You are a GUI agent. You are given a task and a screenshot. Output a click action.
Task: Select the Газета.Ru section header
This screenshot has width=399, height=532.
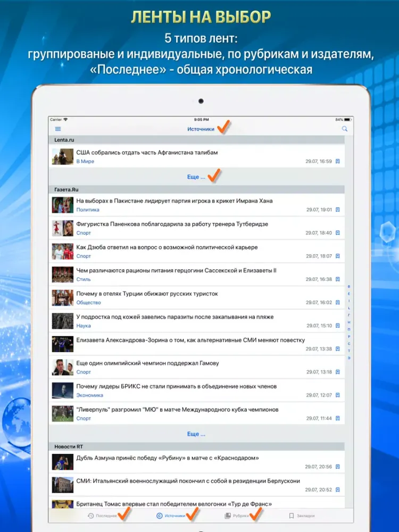pos(196,189)
